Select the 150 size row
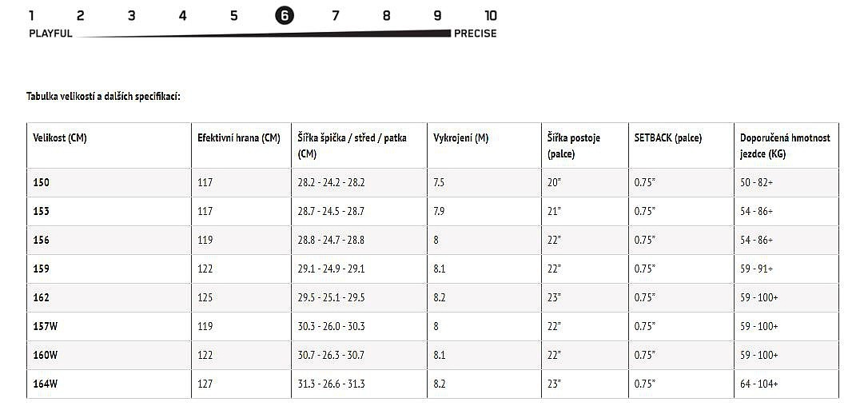The height and width of the screenshot is (410, 868). click(x=432, y=182)
